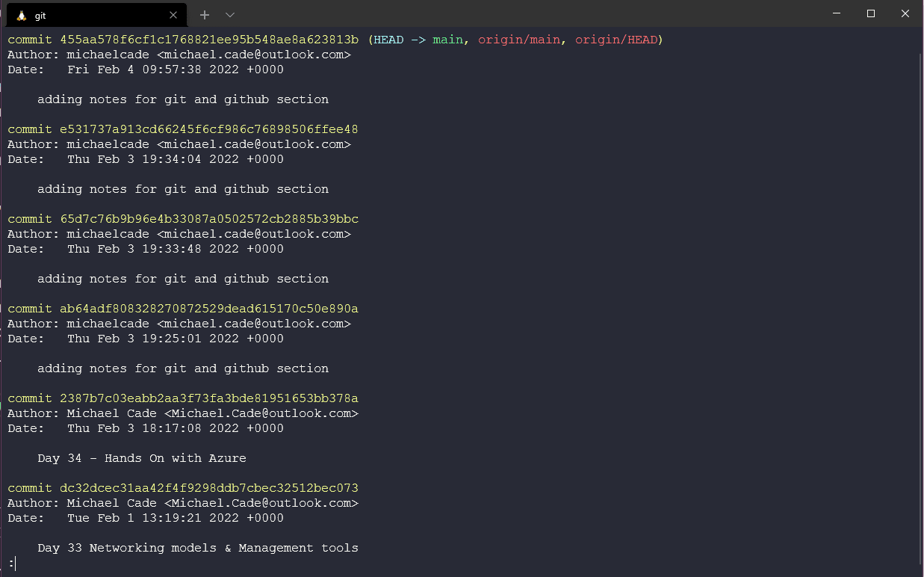Image resolution: width=924 pixels, height=577 pixels.
Task: Click the commit hash starting with e531737a
Action: pos(209,129)
